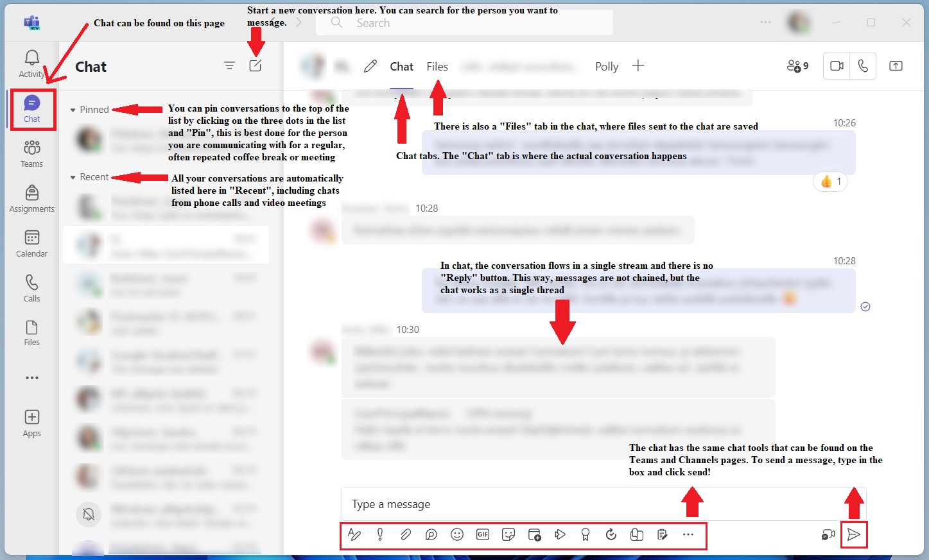The height and width of the screenshot is (560, 929).
Task: Open the chat list filter
Action: point(229,65)
